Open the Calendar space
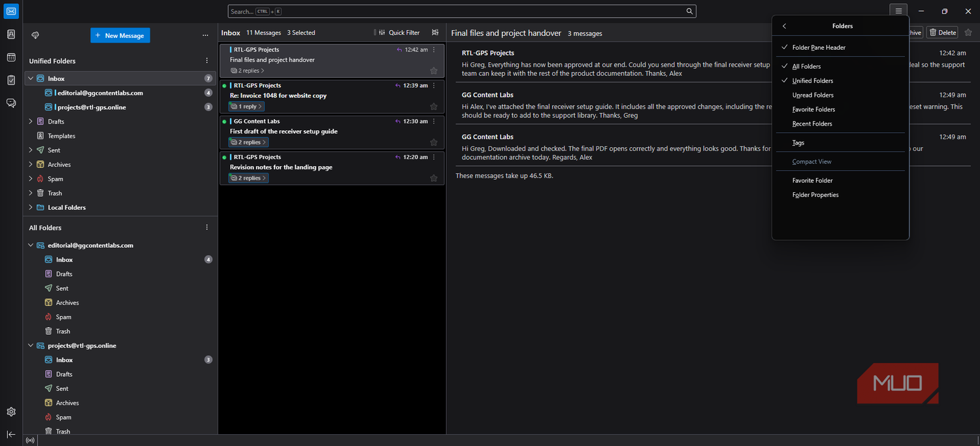The image size is (980, 446). pyautogui.click(x=11, y=58)
